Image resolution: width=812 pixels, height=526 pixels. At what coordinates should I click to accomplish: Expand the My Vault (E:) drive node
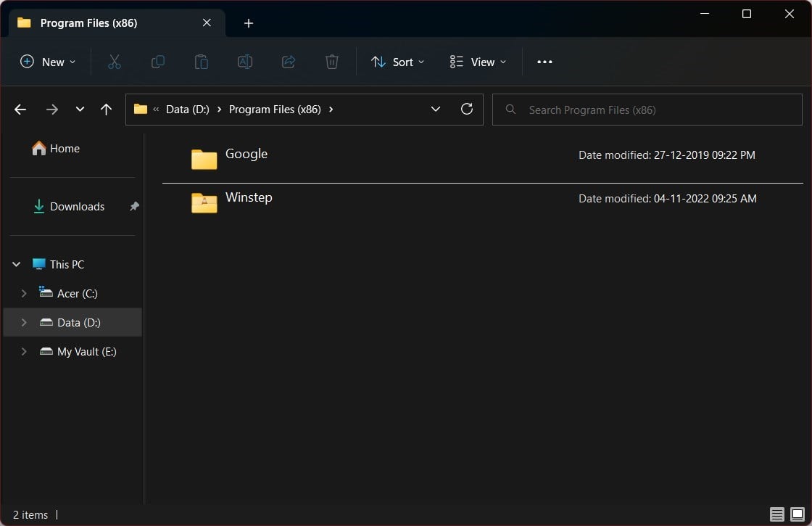point(24,351)
